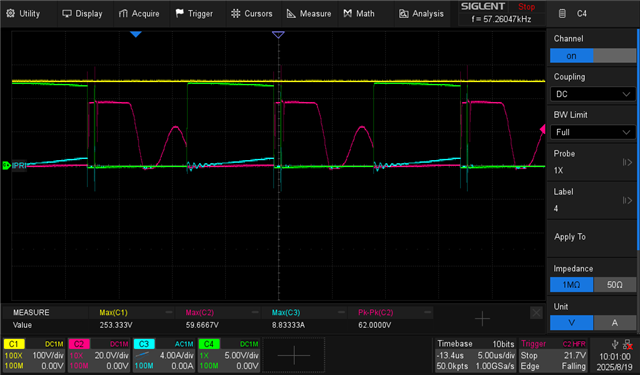The image size is (640, 375).
Task: Open the Trigger flag menu
Action: 180,13
